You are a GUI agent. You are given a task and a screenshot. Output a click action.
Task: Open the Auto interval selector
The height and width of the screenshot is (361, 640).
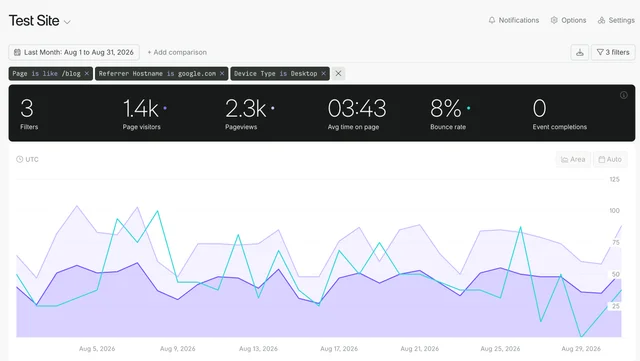coord(610,159)
